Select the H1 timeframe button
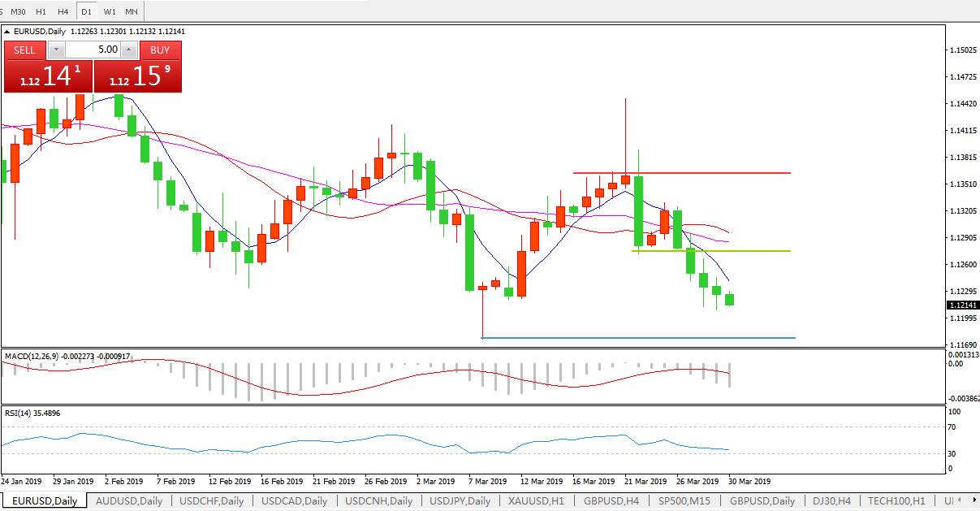 (x=41, y=11)
